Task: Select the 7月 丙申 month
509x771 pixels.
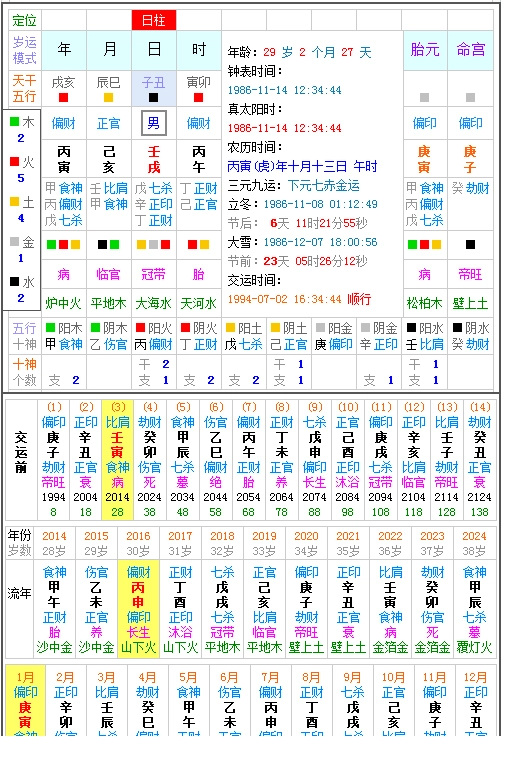Action: (270, 700)
